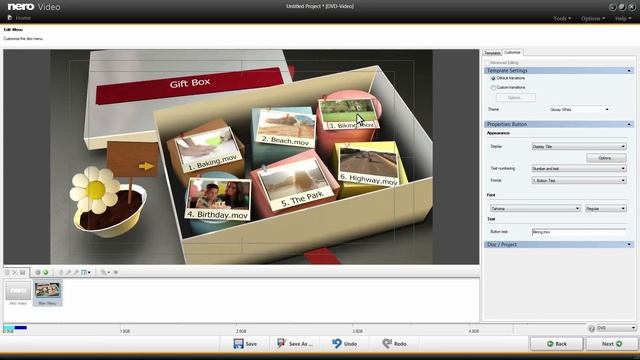Click the Save As icon
Viewport: 640px width, 360px height.
(282, 344)
